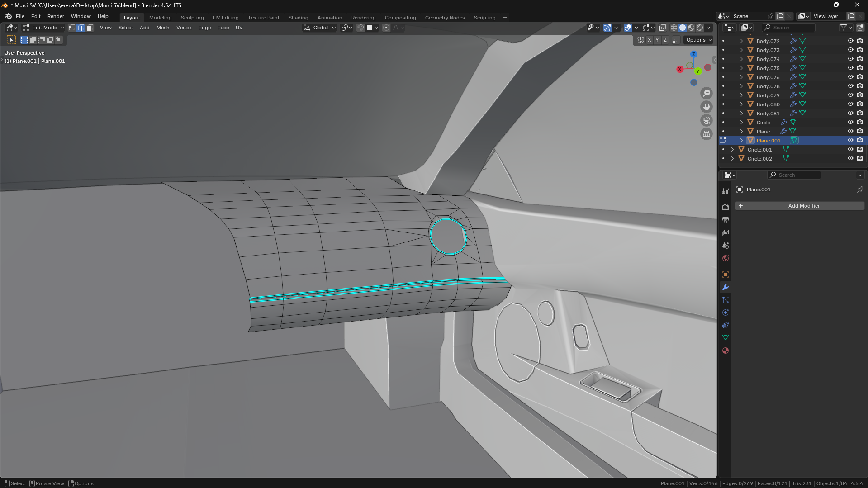Open Physics properties tab icon

(x=726, y=313)
